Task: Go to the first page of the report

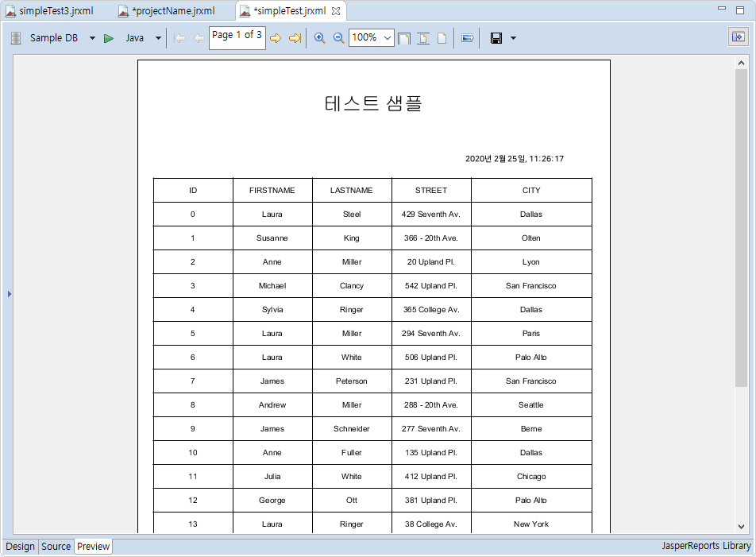Action: pyautogui.click(x=179, y=38)
